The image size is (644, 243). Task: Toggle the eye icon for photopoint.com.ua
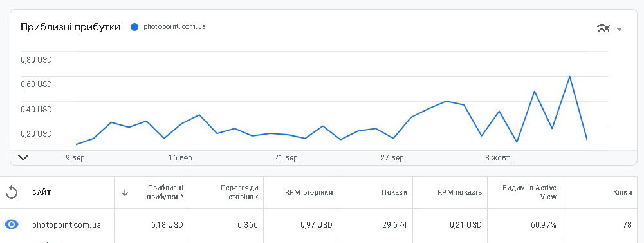tap(12, 224)
